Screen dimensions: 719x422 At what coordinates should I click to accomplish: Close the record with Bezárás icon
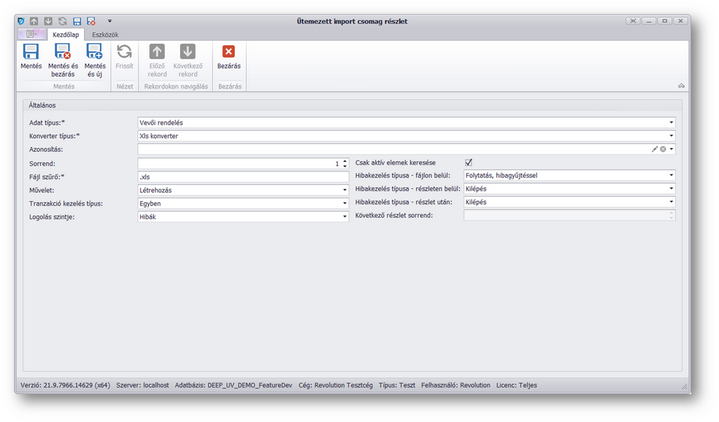[229, 52]
